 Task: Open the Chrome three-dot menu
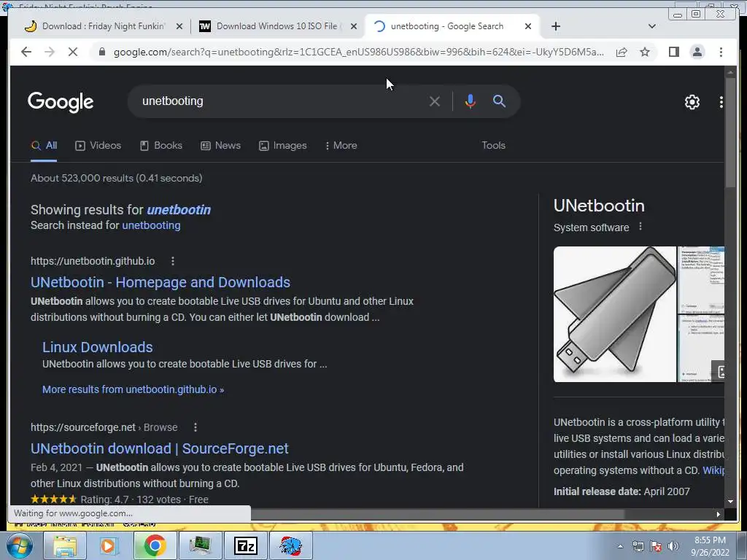[721, 52]
